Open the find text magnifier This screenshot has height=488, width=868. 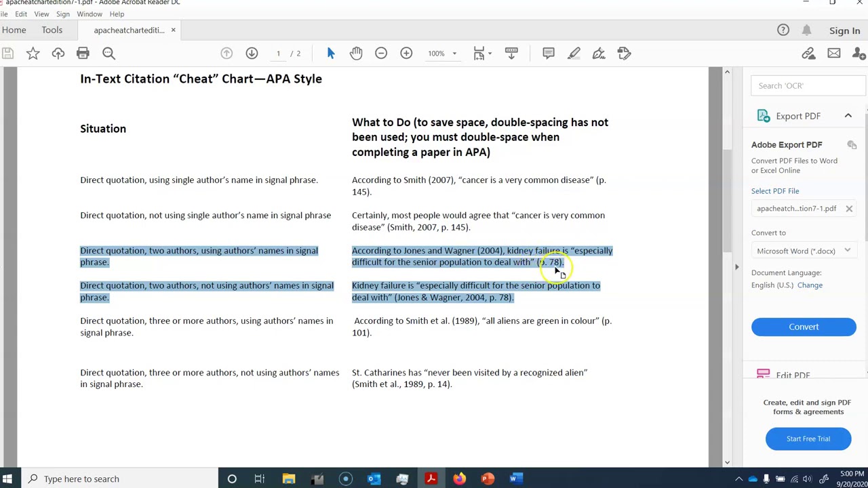[x=108, y=54]
